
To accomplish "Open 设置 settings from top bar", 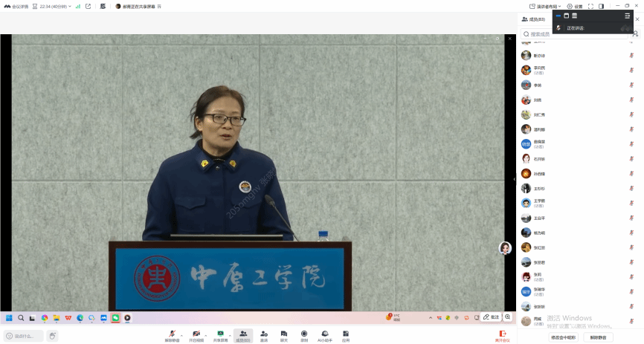I will click(x=575, y=6).
